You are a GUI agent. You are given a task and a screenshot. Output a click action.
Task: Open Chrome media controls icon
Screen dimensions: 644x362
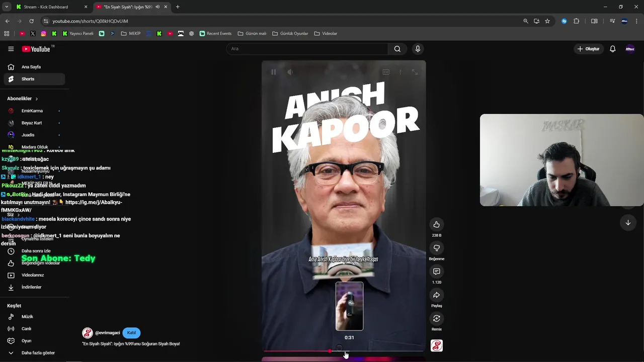(x=612, y=21)
